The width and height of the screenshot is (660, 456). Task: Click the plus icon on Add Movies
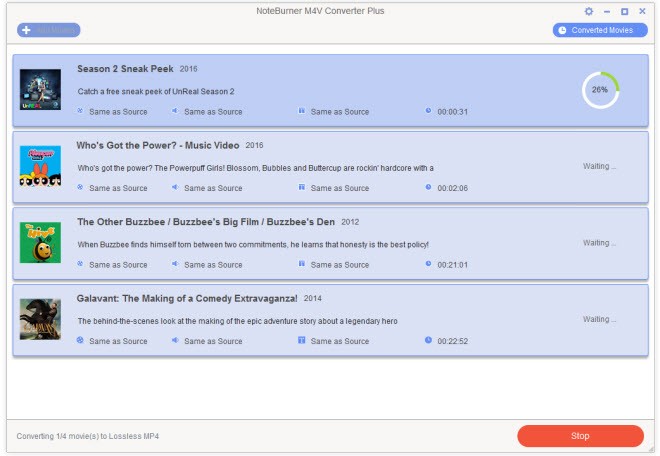tap(26, 30)
